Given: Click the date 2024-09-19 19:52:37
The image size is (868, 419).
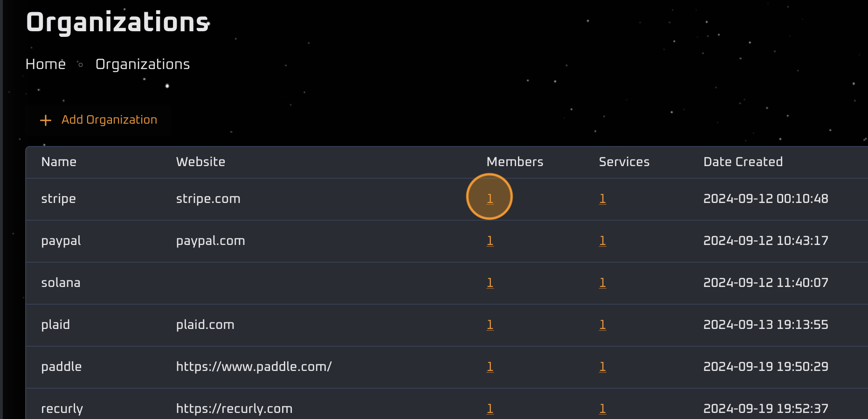Looking at the screenshot, I should click(x=765, y=409).
